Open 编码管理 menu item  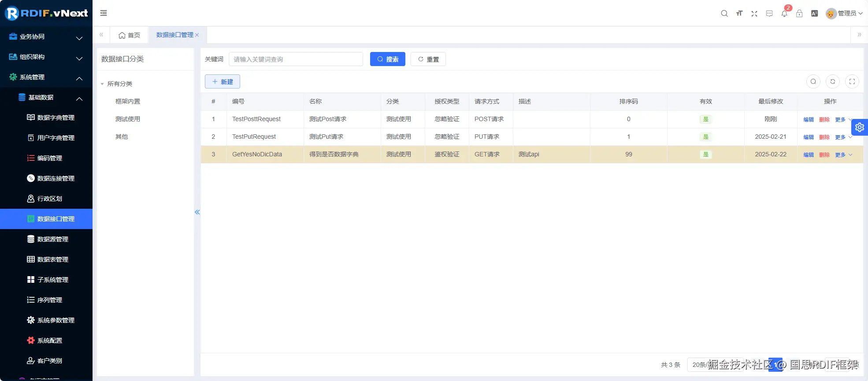tap(46, 158)
